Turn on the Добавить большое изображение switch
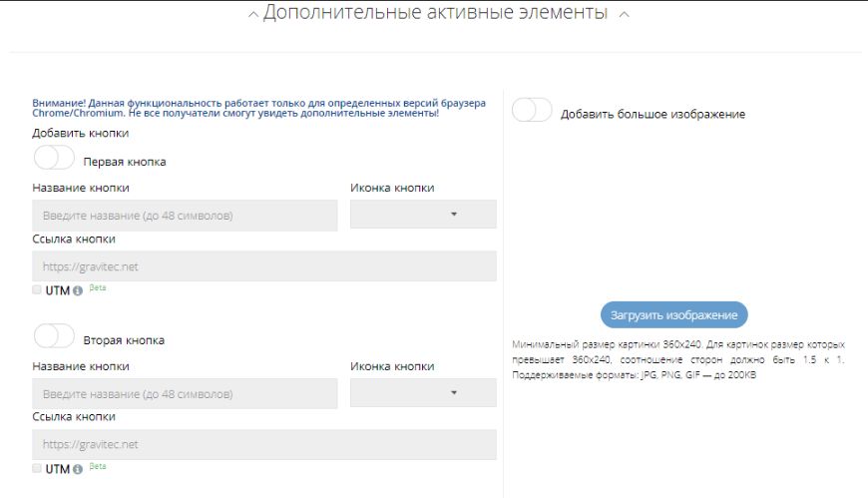Screen dimensions: 868x498 532,111
